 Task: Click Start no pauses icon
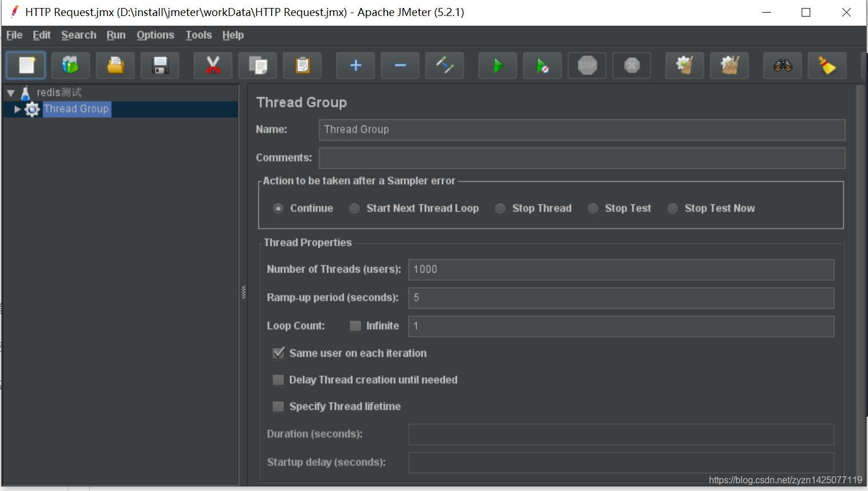pyautogui.click(x=542, y=65)
